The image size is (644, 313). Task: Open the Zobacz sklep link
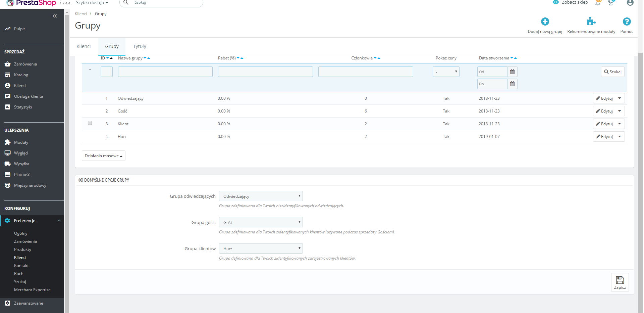[x=575, y=2]
